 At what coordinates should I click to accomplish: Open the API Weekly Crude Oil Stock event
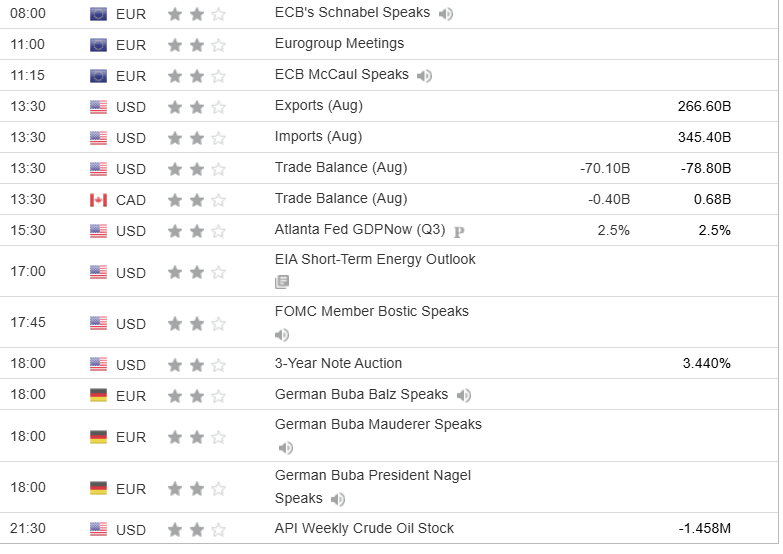[x=364, y=528]
